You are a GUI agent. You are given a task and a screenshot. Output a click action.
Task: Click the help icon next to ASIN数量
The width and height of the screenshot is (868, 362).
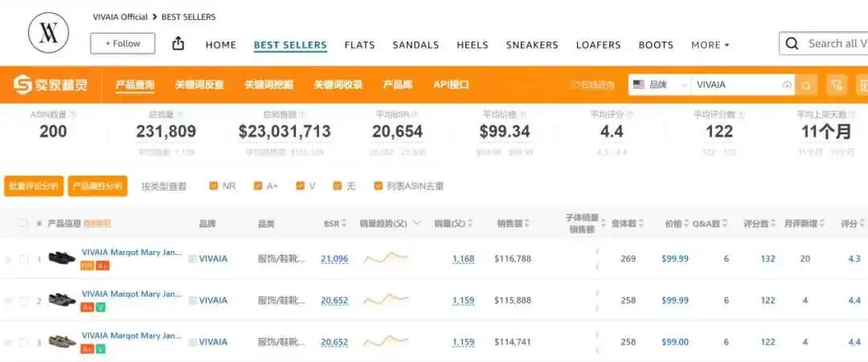[x=73, y=114]
